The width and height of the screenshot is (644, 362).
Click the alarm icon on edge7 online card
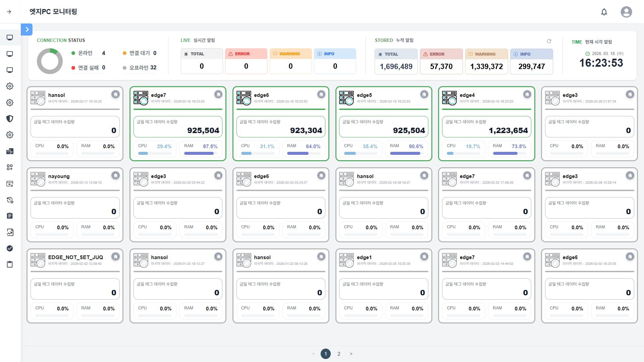click(218, 94)
